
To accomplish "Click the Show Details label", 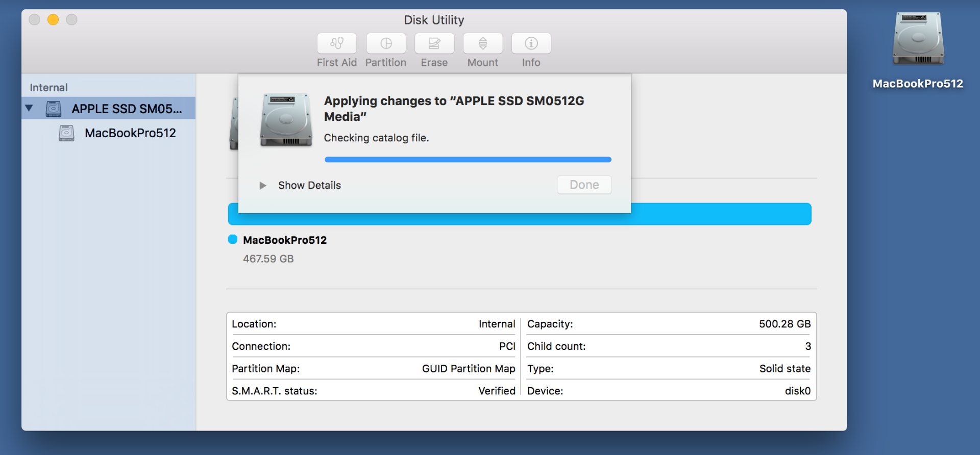I will (309, 185).
